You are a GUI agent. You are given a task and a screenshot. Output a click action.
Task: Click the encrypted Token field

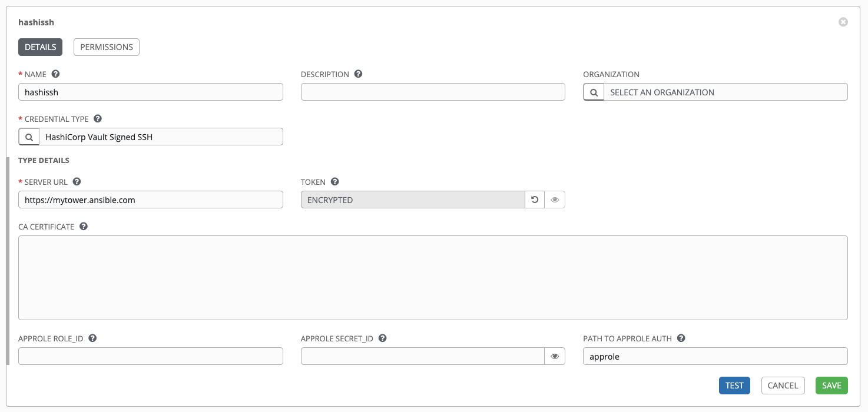pyautogui.click(x=413, y=200)
